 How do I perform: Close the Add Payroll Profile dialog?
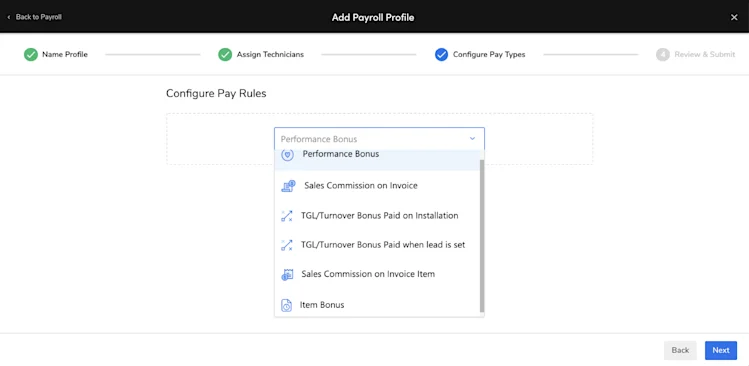coord(734,17)
